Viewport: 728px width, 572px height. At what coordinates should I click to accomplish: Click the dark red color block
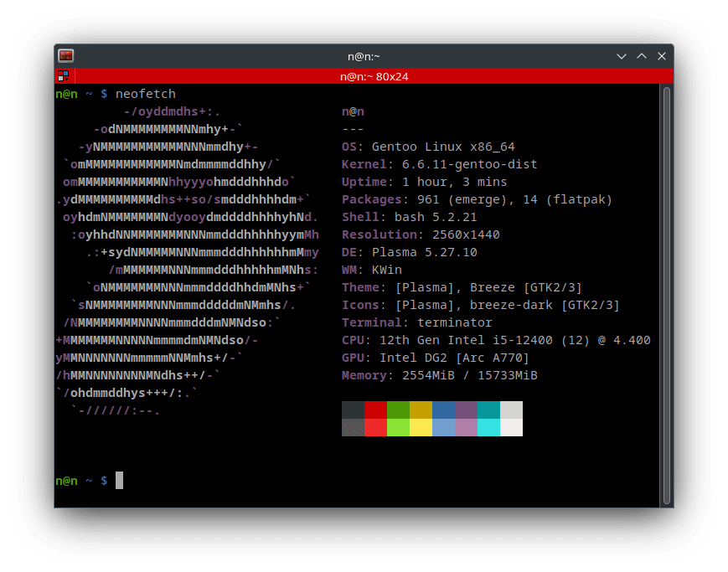tap(375, 410)
